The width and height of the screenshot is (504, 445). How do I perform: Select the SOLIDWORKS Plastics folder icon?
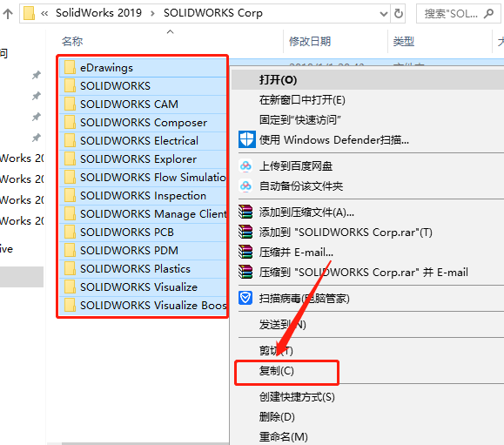point(70,268)
